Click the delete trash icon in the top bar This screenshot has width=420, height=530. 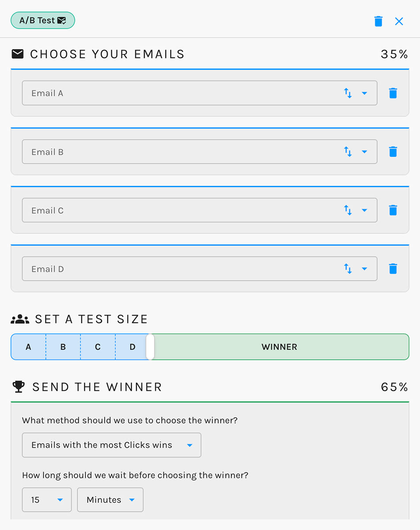[x=378, y=21]
